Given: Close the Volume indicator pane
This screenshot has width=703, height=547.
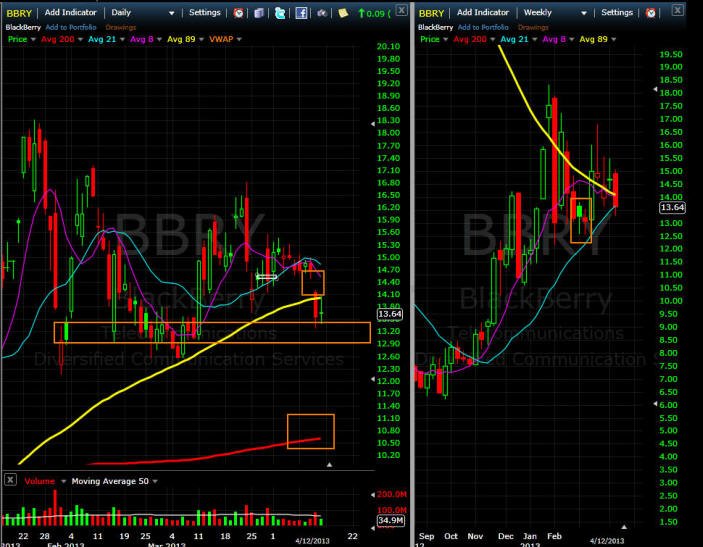Looking at the screenshot, I should pyautogui.click(x=10, y=480).
